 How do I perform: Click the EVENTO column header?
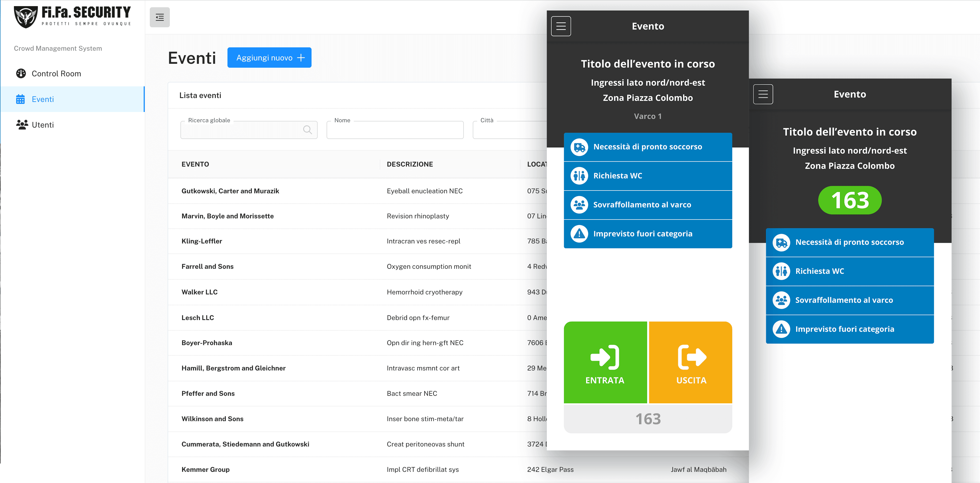195,164
